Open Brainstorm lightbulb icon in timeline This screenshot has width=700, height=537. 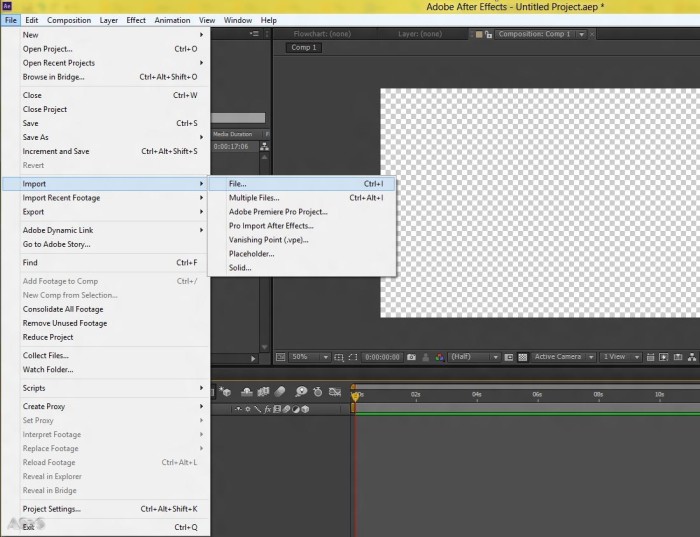[x=301, y=392]
